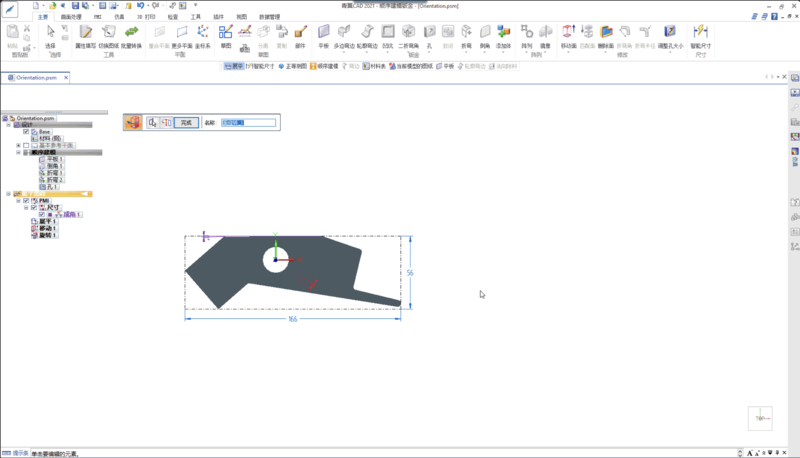Select the 批量转换 batch convert tool
The width and height of the screenshot is (800, 458).
[x=131, y=33]
